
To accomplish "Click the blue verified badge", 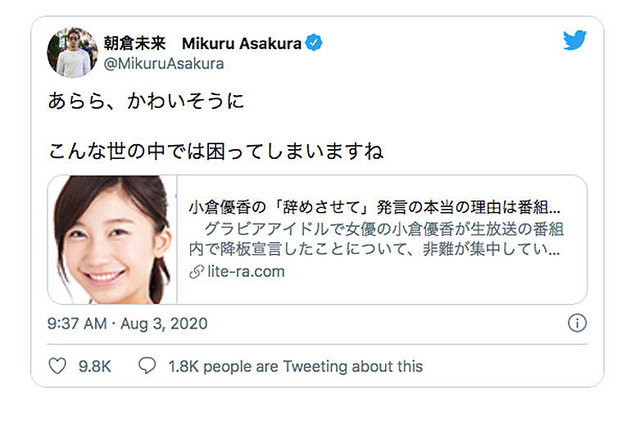I will 314,43.
